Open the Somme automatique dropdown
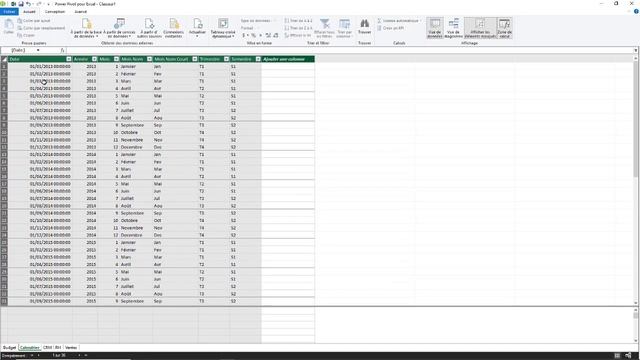Screen dimensions: 640x360 tap(400, 21)
